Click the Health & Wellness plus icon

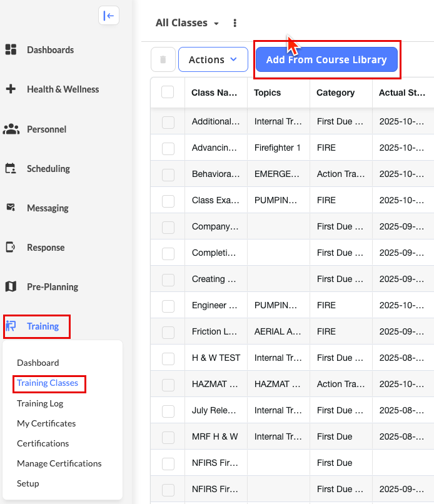[x=11, y=89]
